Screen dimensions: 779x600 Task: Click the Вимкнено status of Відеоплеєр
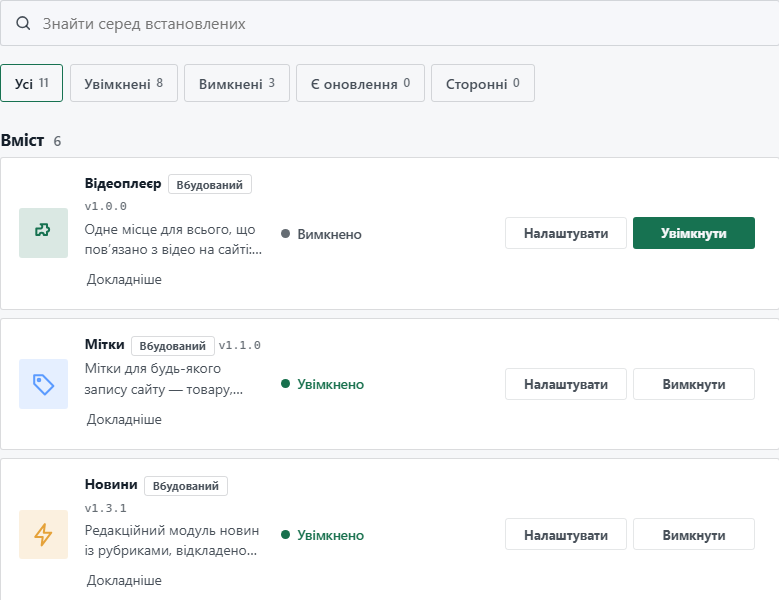pos(321,234)
